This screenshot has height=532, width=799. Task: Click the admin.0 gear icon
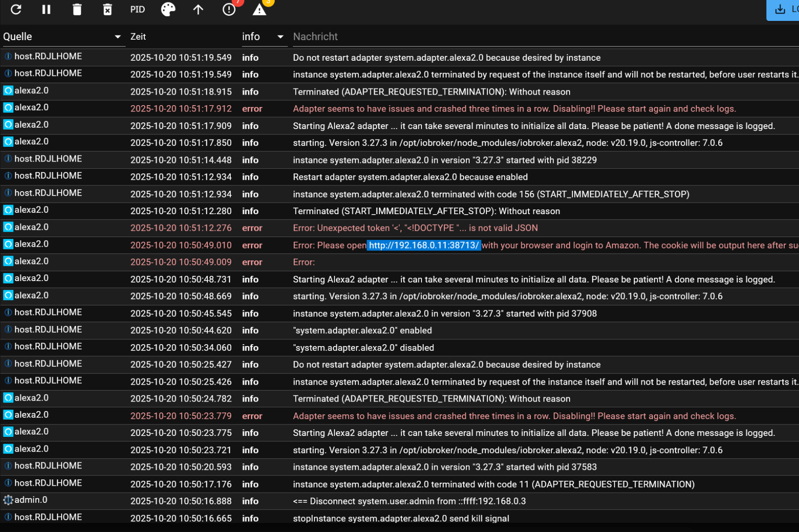tap(8, 500)
